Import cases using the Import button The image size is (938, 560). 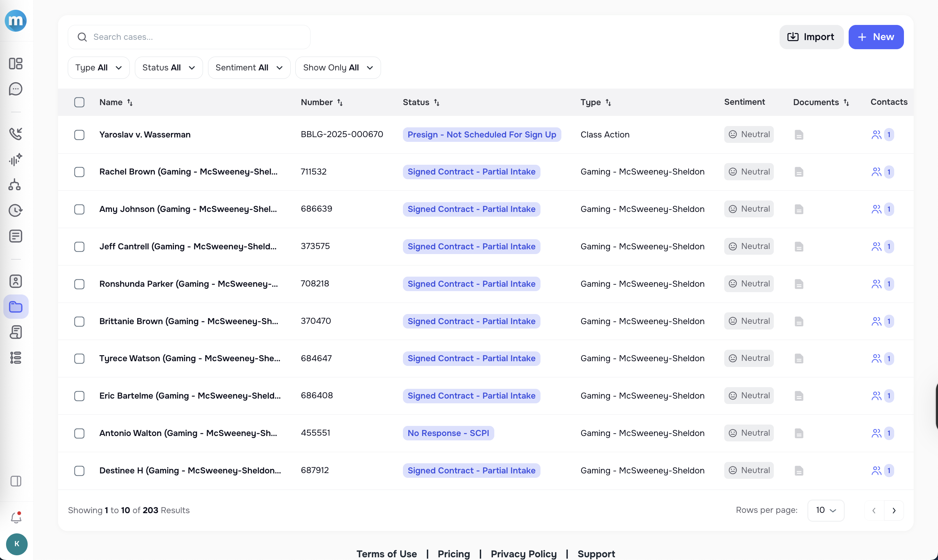(x=811, y=37)
